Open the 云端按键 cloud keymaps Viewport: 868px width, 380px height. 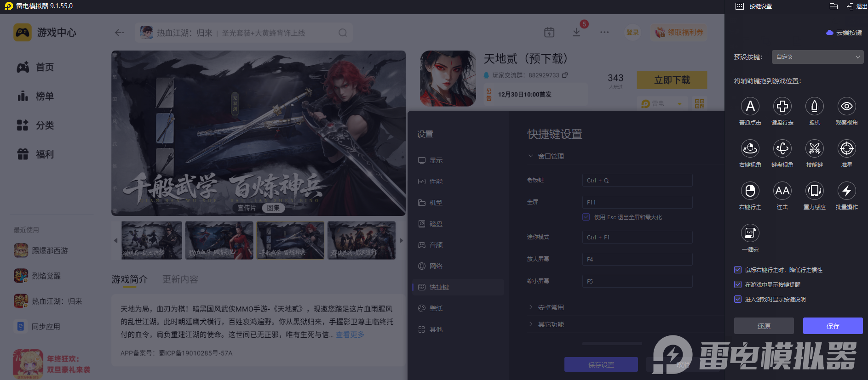pos(844,33)
